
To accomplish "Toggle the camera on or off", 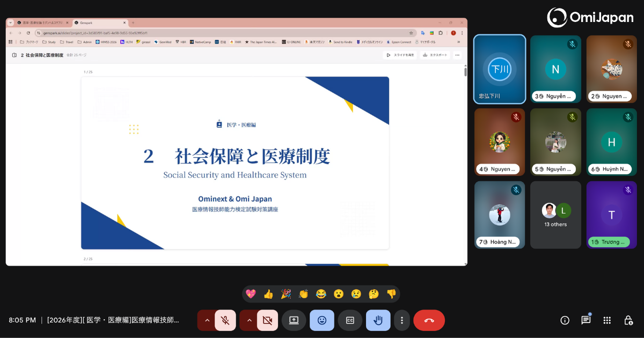I will point(267,320).
